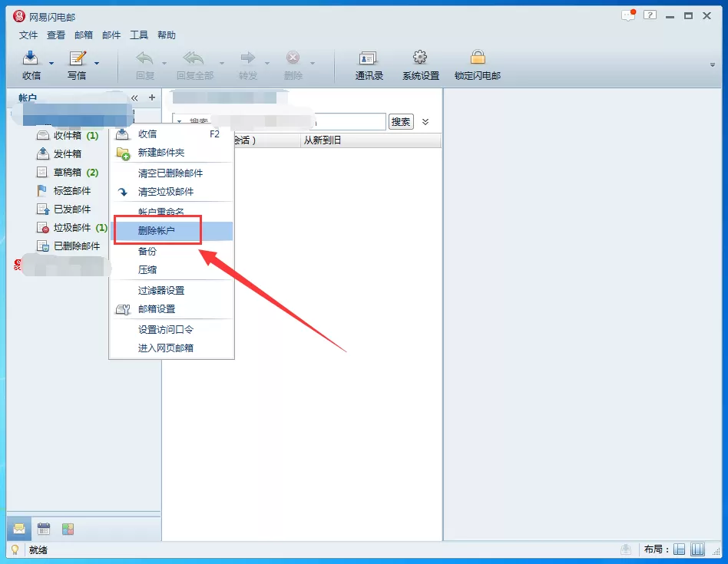Select 收件箱 inbox folder
This screenshot has width=728, height=564.
[x=68, y=135]
